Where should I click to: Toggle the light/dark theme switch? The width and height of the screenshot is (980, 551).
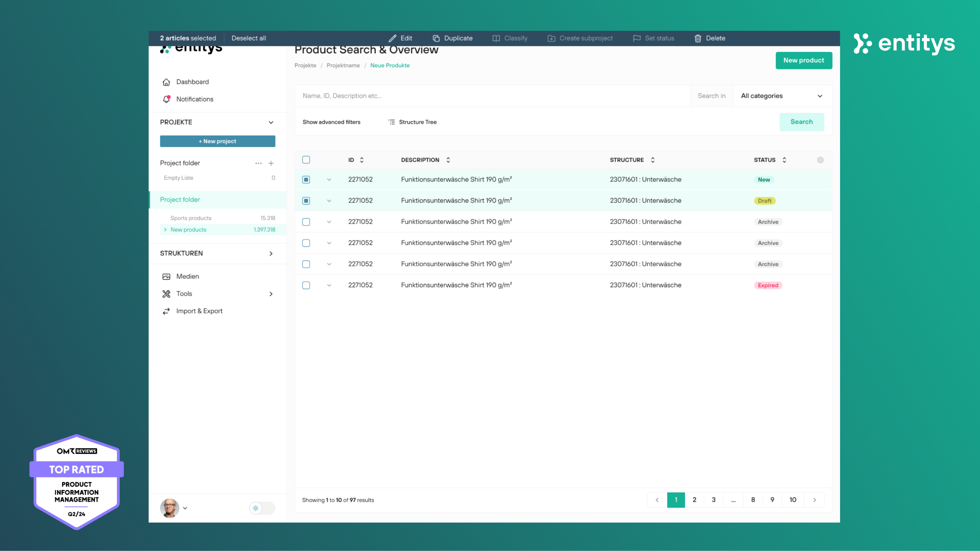[x=262, y=508]
